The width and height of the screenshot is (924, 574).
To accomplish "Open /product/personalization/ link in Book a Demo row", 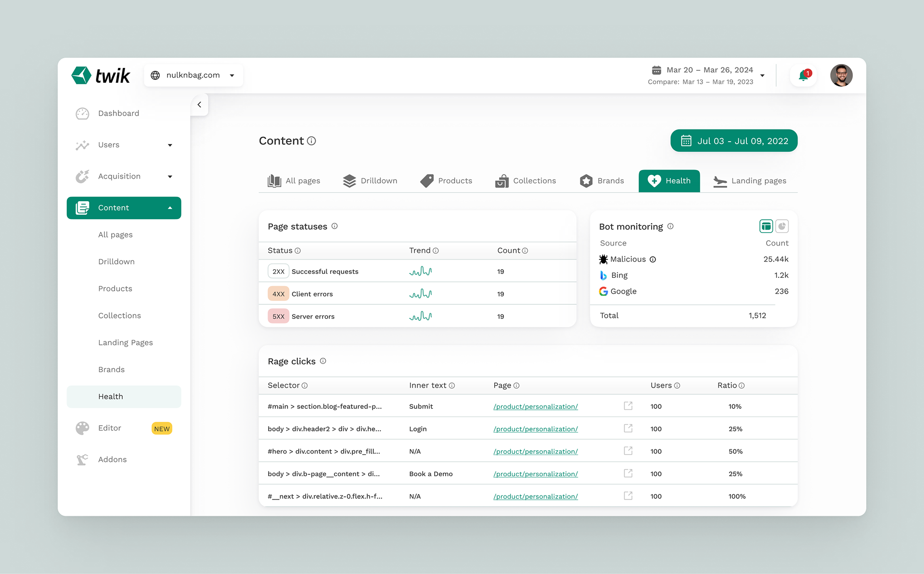I will pyautogui.click(x=536, y=474).
